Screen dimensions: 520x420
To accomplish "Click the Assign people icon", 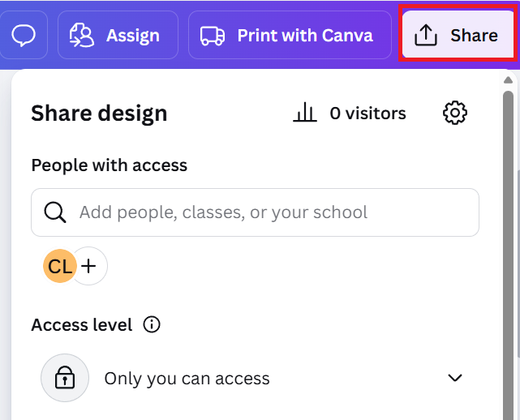I will pos(82,35).
